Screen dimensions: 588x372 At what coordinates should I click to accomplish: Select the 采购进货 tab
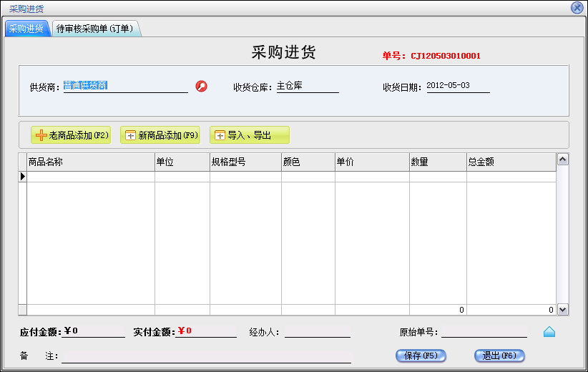point(26,29)
